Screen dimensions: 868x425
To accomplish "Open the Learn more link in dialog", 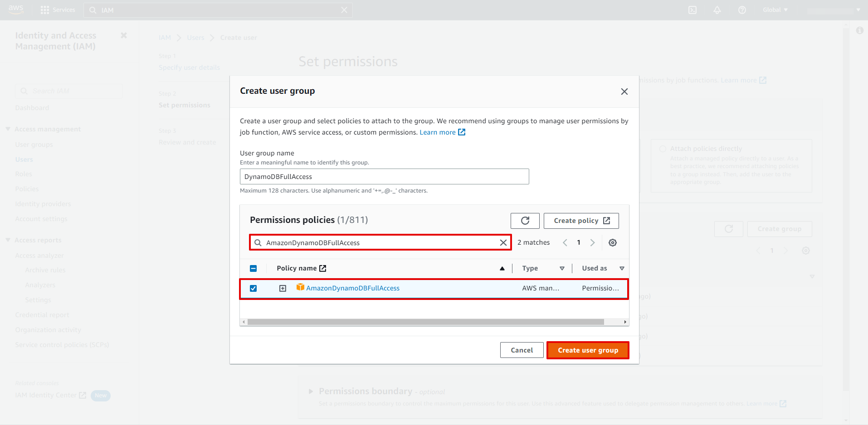I will 442,132.
